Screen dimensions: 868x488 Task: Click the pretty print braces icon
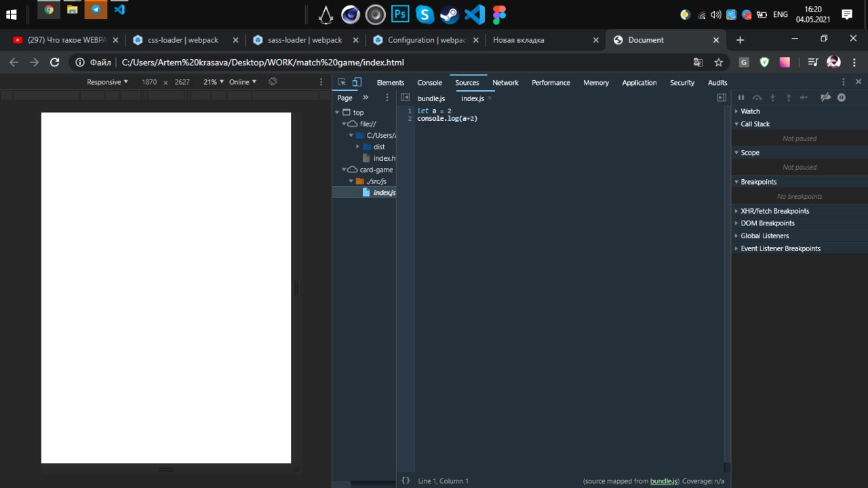(x=406, y=481)
